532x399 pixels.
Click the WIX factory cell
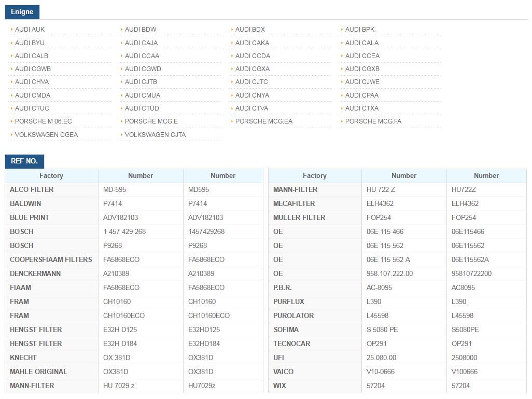point(315,386)
